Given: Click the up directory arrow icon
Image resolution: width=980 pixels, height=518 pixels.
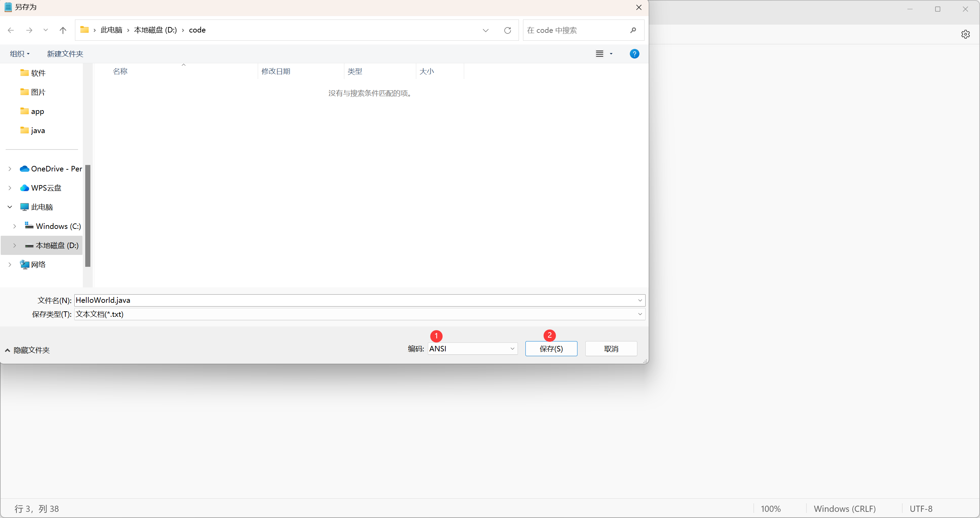Looking at the screenshot, I should tap(63, 30).
